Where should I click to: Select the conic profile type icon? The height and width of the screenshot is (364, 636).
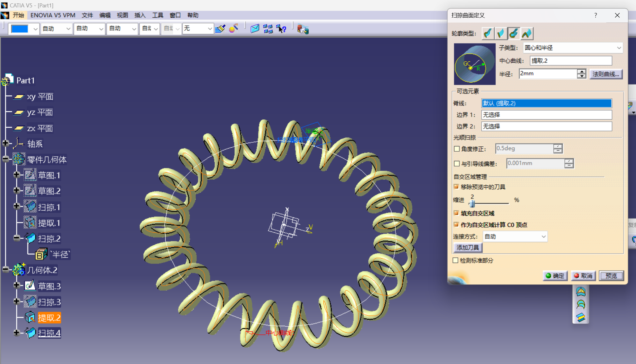[527, 33]
